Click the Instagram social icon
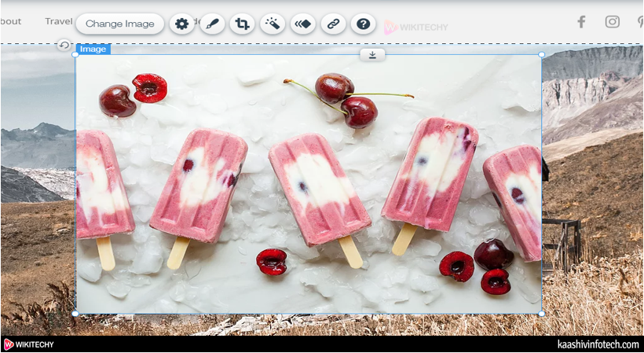Viewport: 644px width, 353px height. coord(612,22)
